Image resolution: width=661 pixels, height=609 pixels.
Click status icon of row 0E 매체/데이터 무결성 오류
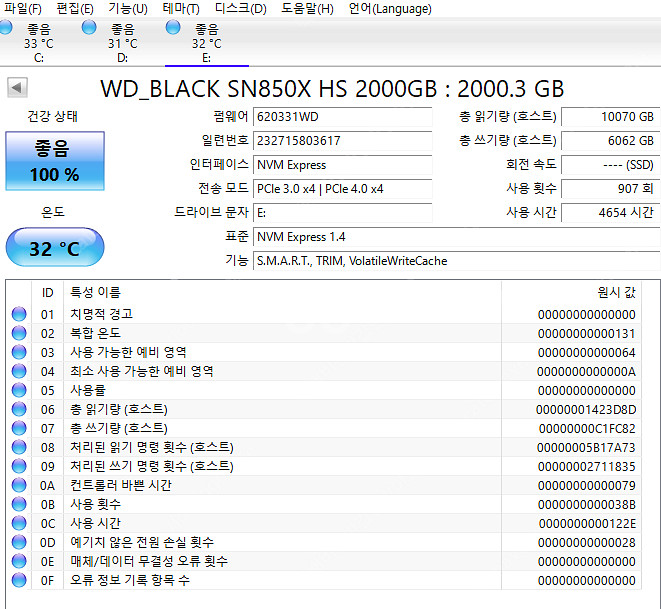pyautogui.click(x=19, y=561)
